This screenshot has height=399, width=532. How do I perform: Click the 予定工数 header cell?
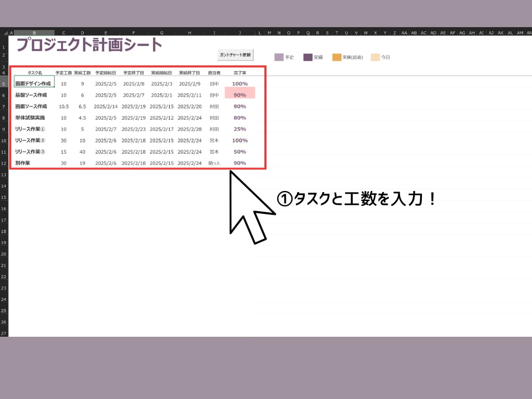(x=64, y=72)
